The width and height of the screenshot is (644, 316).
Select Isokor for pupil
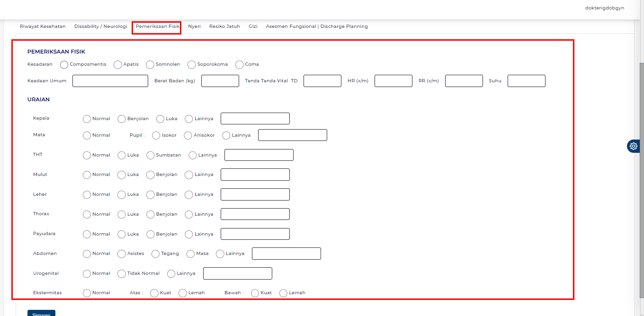click(x=156, y=135)
